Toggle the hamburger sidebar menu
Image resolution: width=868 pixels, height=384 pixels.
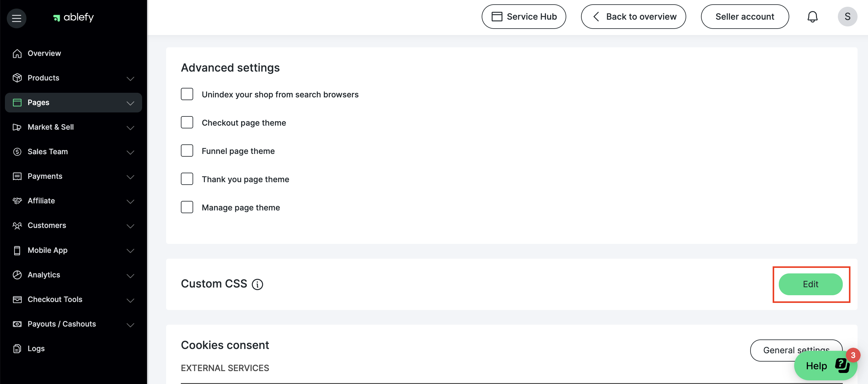tap(17, 18)
